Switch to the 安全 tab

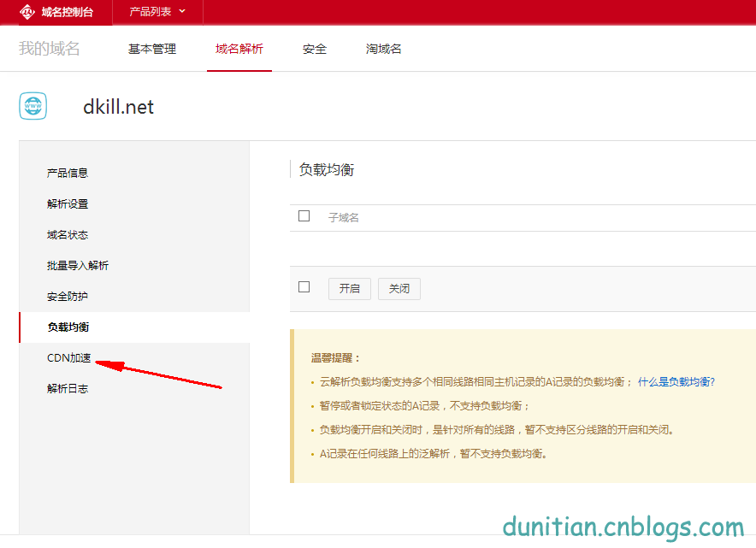(x=314, y=49)
